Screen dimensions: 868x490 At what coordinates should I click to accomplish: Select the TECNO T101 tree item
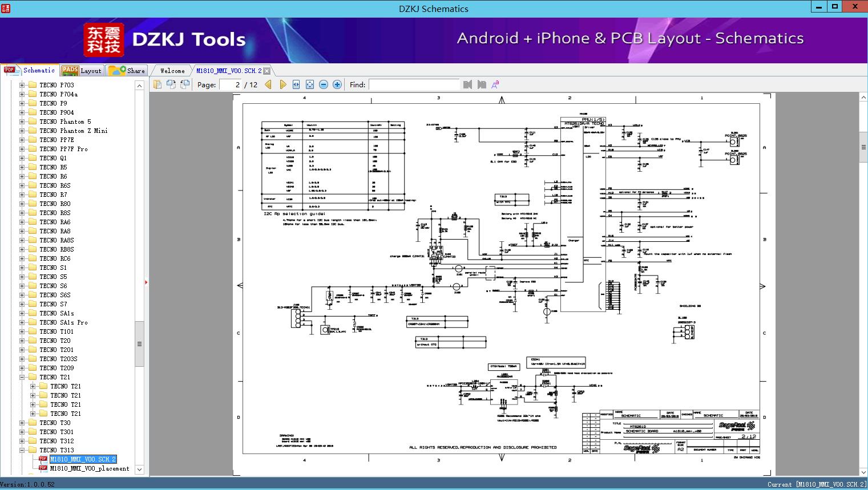56,331
